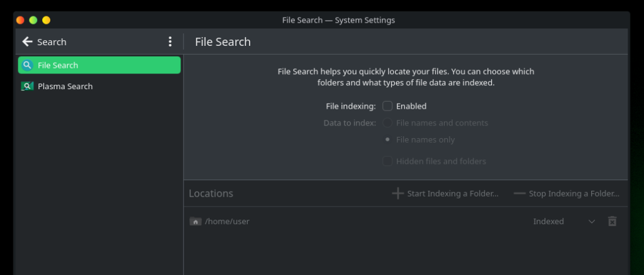Viewport: 644px width, 275px height.
Task: Maximize the window with the green button
Action: click(33, 20)
